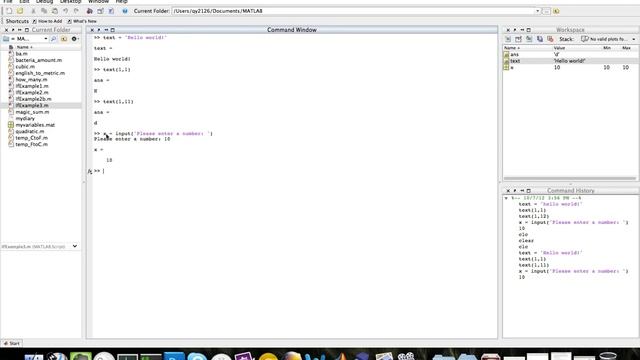
Task: Click the Redo toolbar icon
Action: click(x=76, y=11)
